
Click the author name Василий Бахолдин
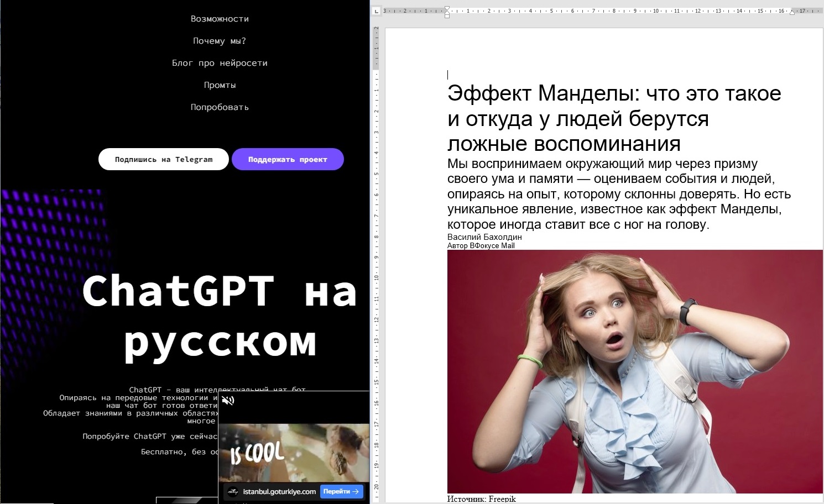[484, 237]
